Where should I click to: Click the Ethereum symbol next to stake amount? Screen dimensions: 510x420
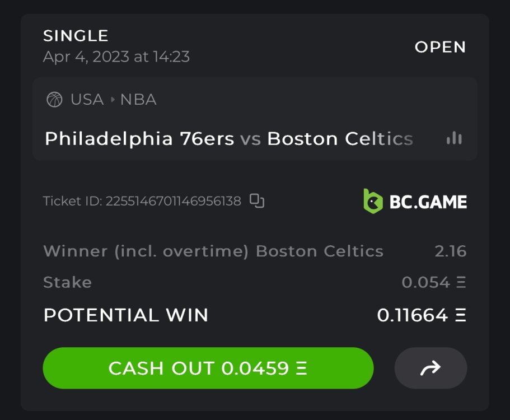coord(461,282)
